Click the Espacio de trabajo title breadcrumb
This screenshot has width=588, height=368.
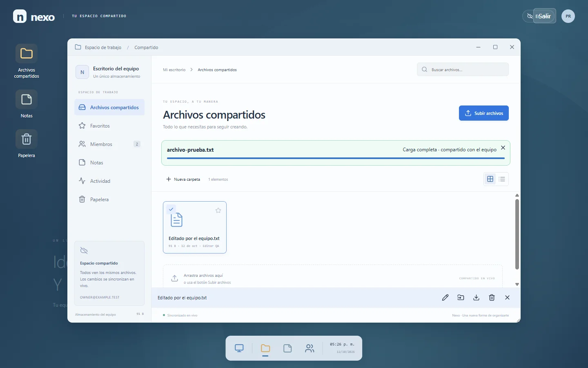pos(103,47)
